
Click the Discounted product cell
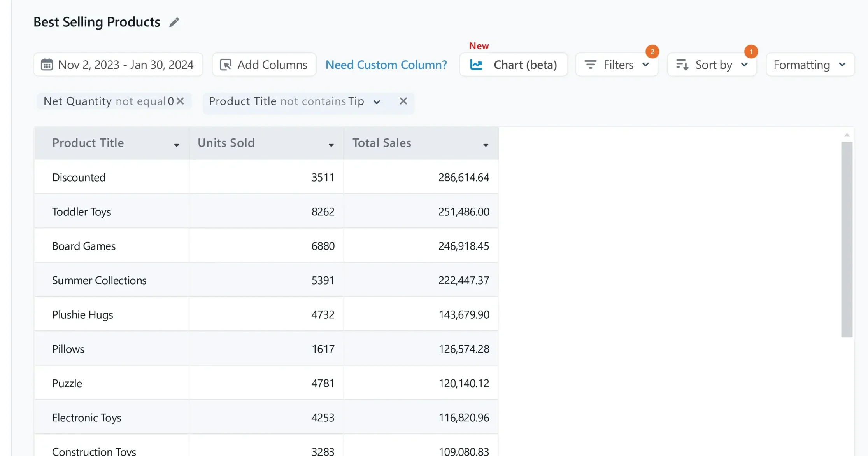click(x=79, y=177)
